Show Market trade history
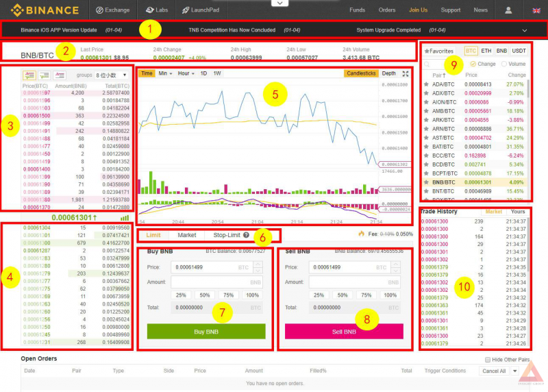The image size is (548, 392). tap(493, 212)
